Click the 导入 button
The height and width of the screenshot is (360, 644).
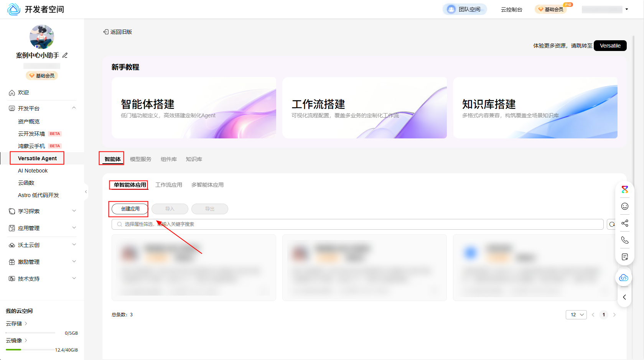click(x=170, y=209)
